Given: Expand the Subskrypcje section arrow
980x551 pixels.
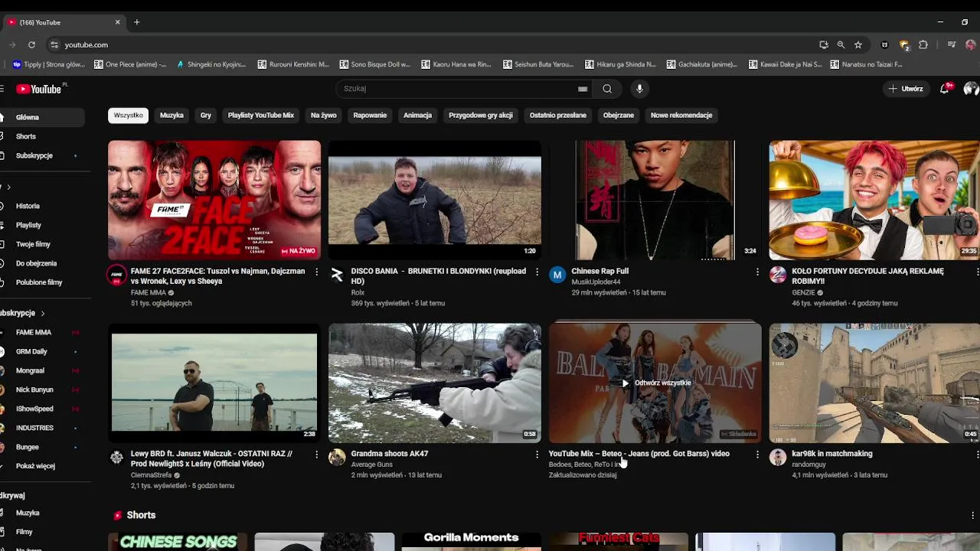Looking at the screenshot, I should (43, 313).
